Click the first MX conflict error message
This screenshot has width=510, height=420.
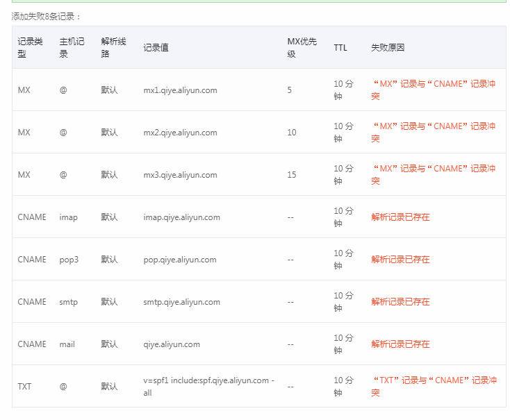tap(434, 90)
